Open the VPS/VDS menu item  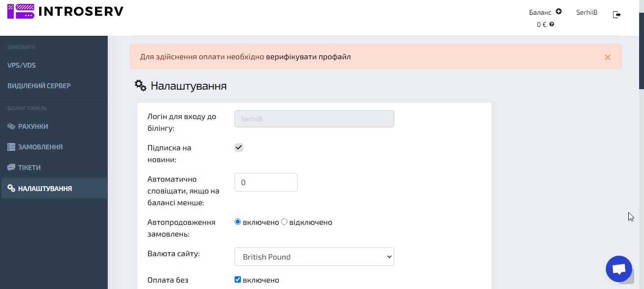pos(22,65)
